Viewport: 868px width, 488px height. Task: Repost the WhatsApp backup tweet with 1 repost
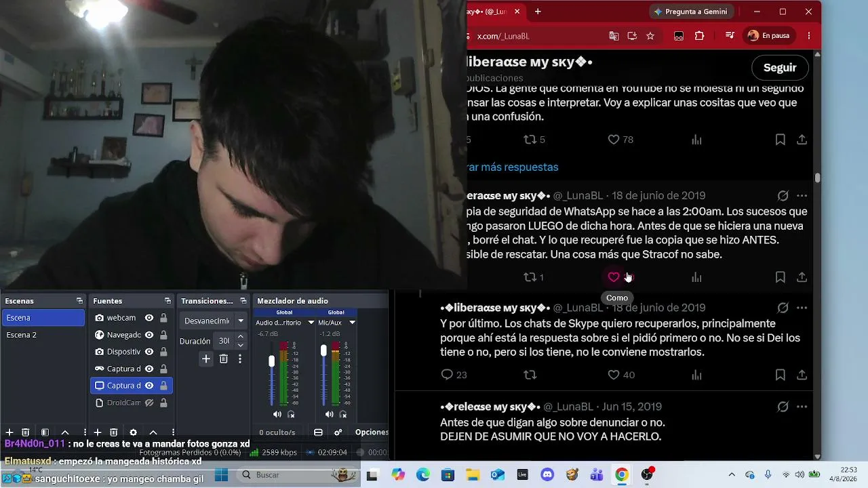(534, 277)
